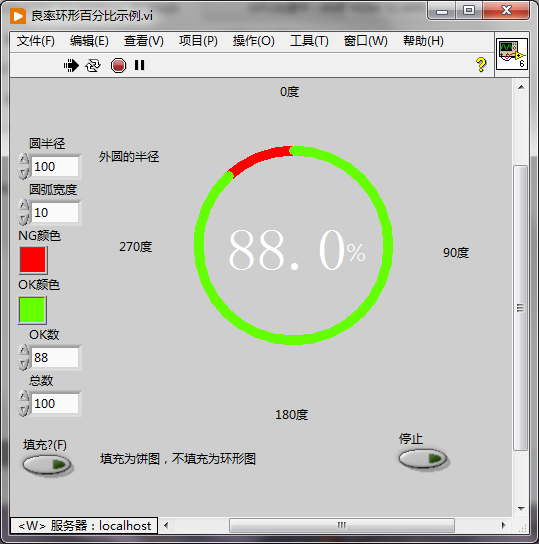Open the 工具(T) menu
539x544 pixels.
[x=309, y=41]
